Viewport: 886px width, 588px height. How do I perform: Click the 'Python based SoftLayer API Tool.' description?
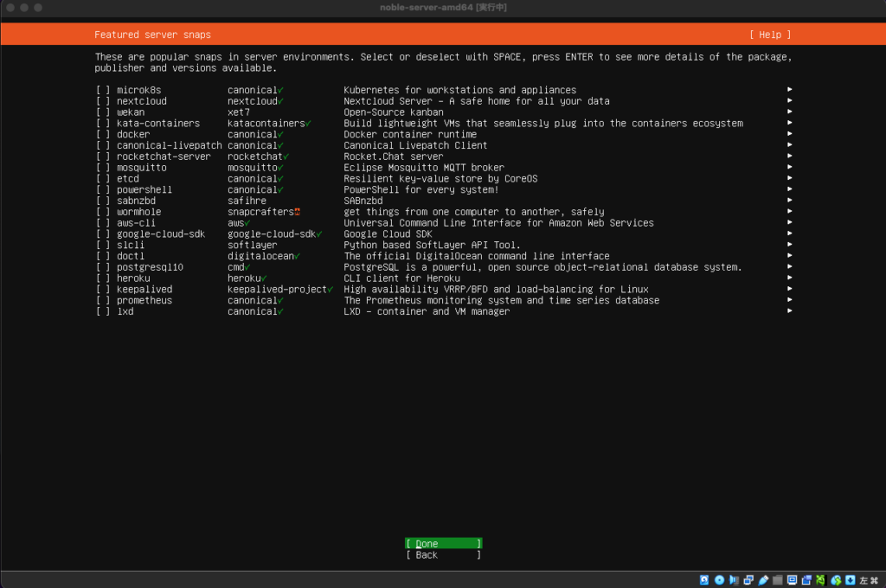[433, 245]
